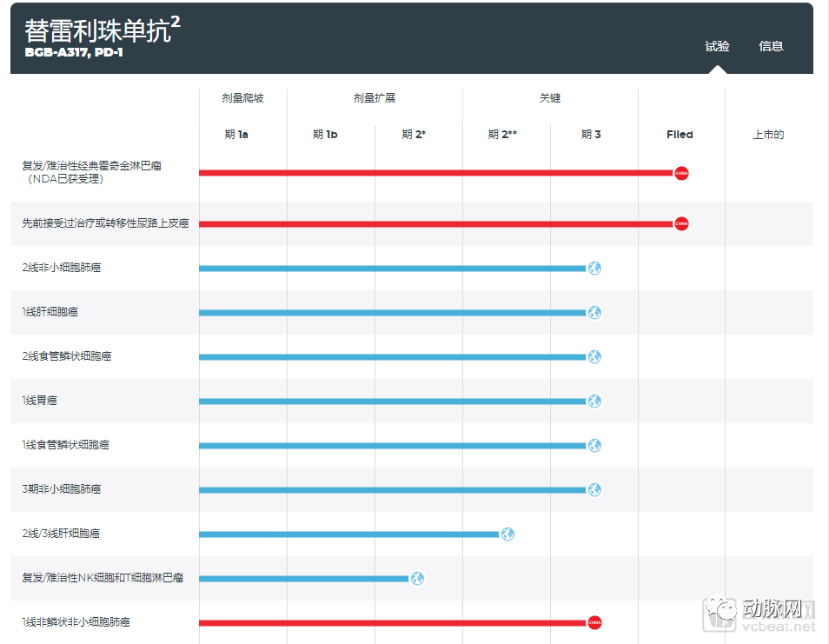The width and height of the screenshot is (829, 644).
Task: Select the 期 1a column header
Action: point(236,135)
